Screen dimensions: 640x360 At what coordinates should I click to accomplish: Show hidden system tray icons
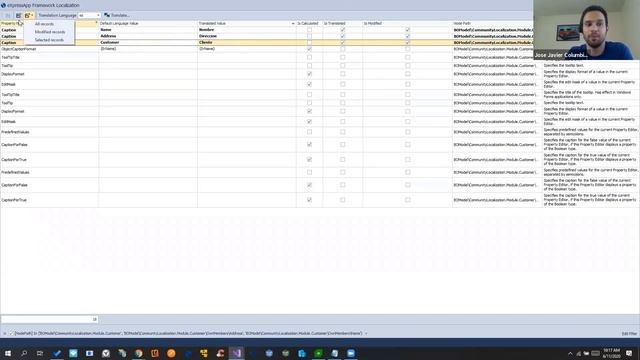point(570,353)
